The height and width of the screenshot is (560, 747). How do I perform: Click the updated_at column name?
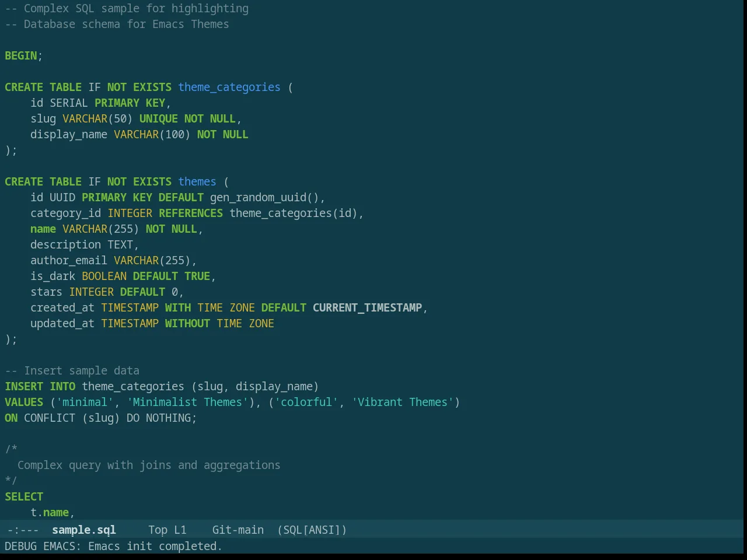click(62, 323)
